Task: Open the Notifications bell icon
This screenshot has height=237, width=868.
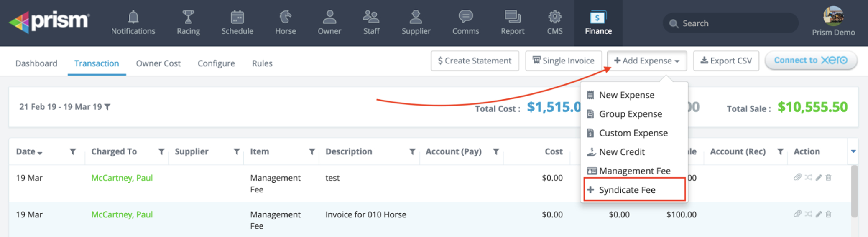Action: tap(133, 18)
